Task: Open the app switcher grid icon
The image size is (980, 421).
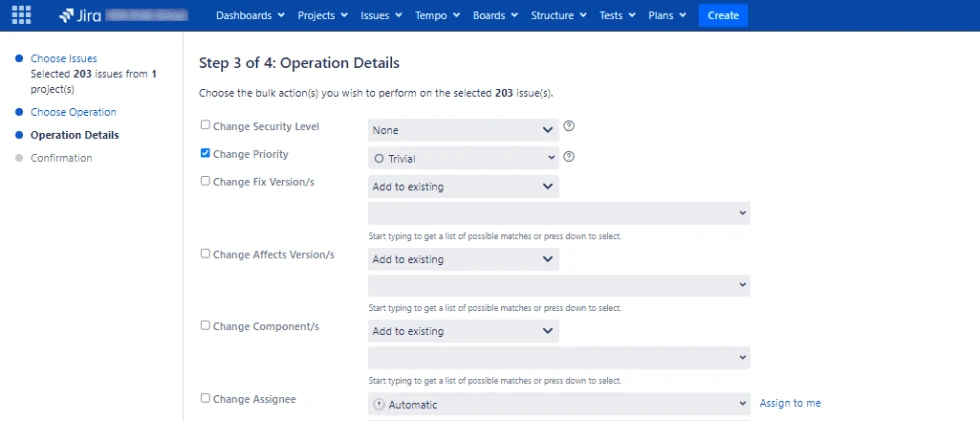Action: [x=21, y=15]
